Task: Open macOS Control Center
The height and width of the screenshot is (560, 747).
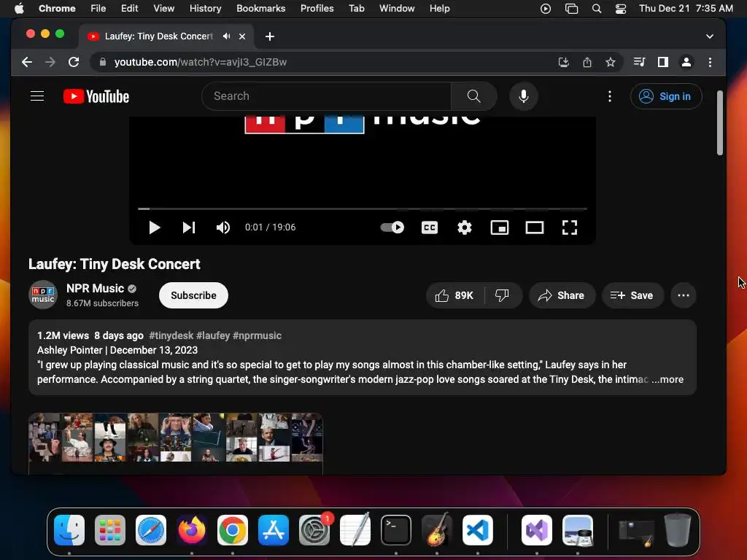Action: pos(620,8)
